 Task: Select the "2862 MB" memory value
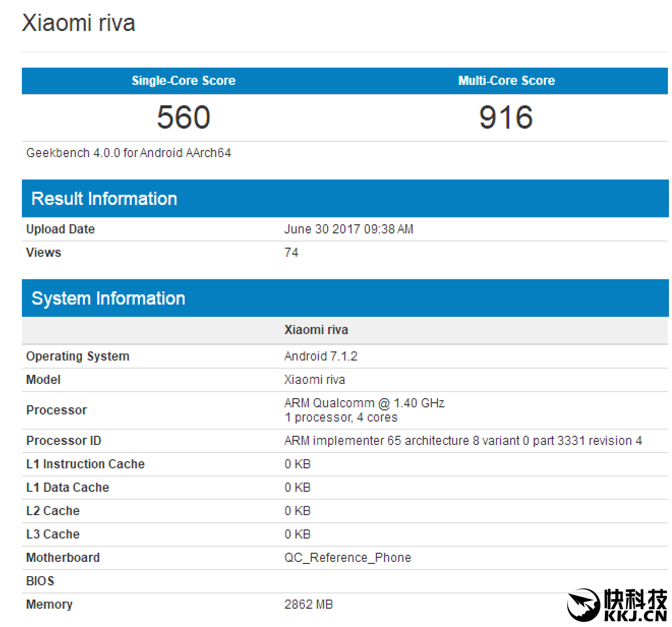click(309, 604)
